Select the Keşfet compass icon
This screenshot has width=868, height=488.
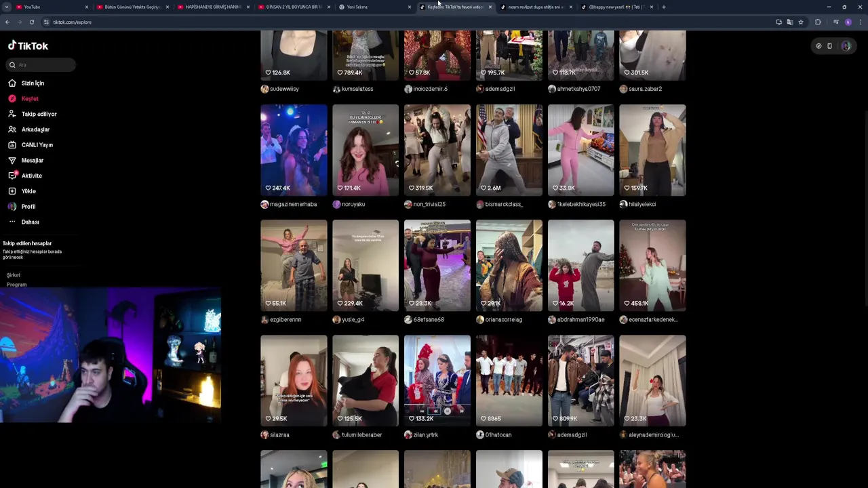coord(12,99)
